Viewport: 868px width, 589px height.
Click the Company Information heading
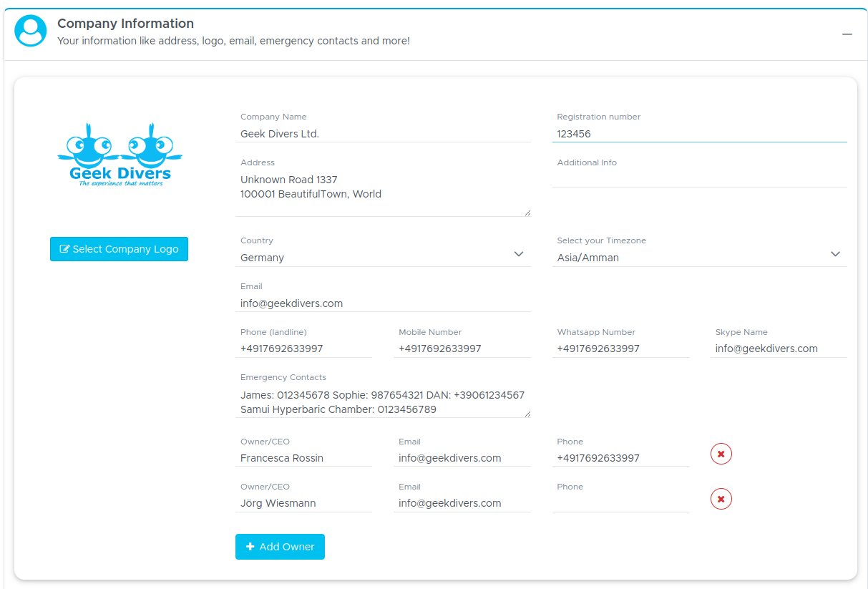[125, 24]
